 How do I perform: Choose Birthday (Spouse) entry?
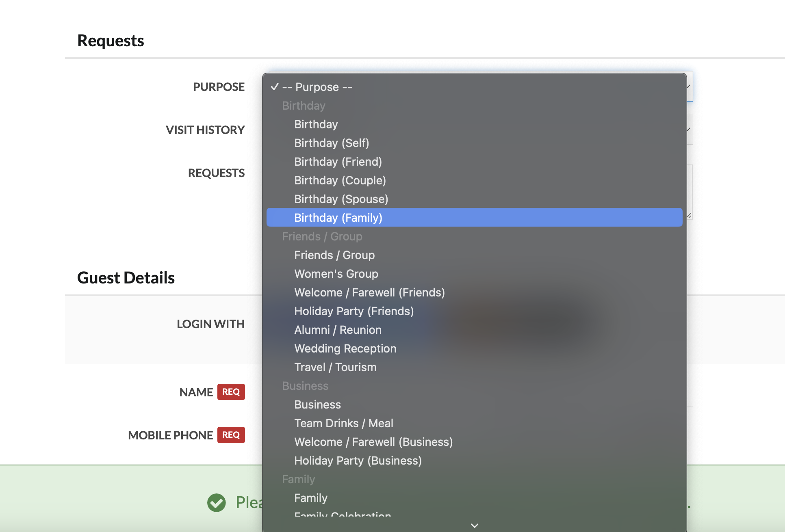click(x=341, y=199)
